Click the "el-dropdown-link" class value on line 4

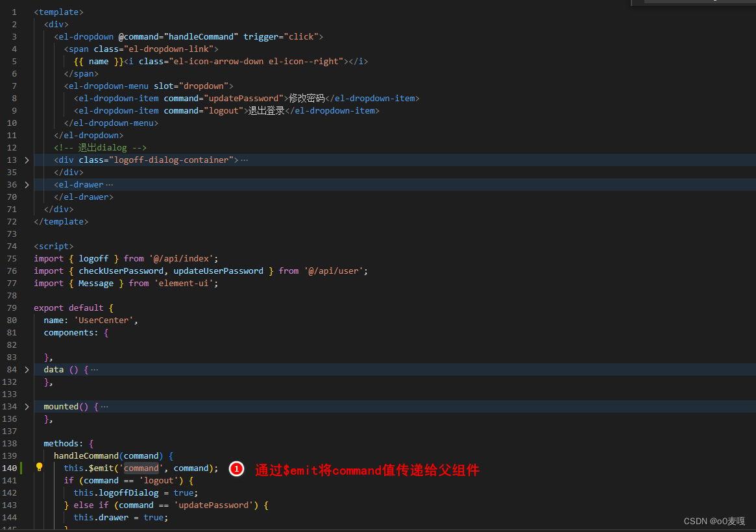(168, 49)
